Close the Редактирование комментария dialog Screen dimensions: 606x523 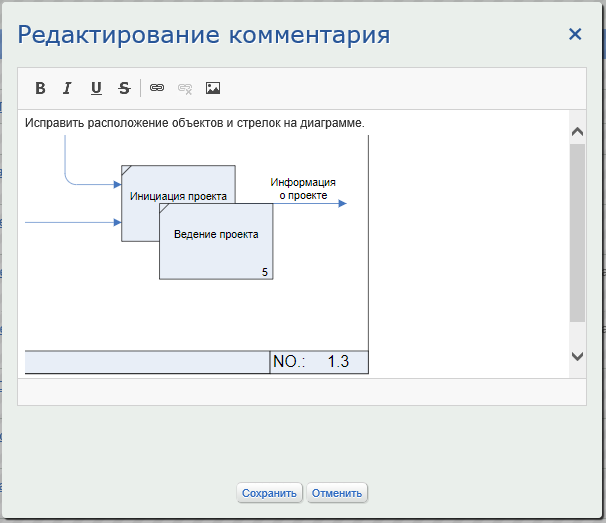coord(575,34)
